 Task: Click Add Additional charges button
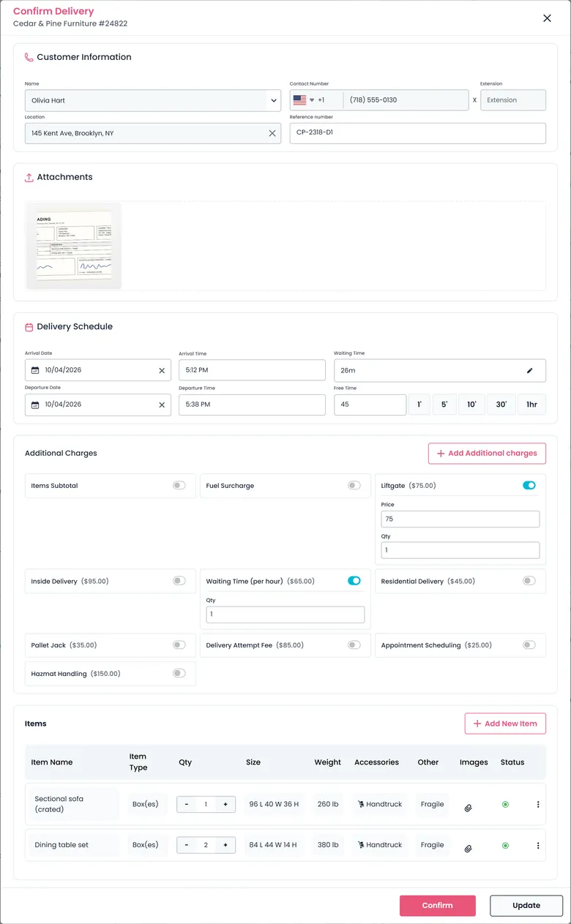tap(487, 454)
